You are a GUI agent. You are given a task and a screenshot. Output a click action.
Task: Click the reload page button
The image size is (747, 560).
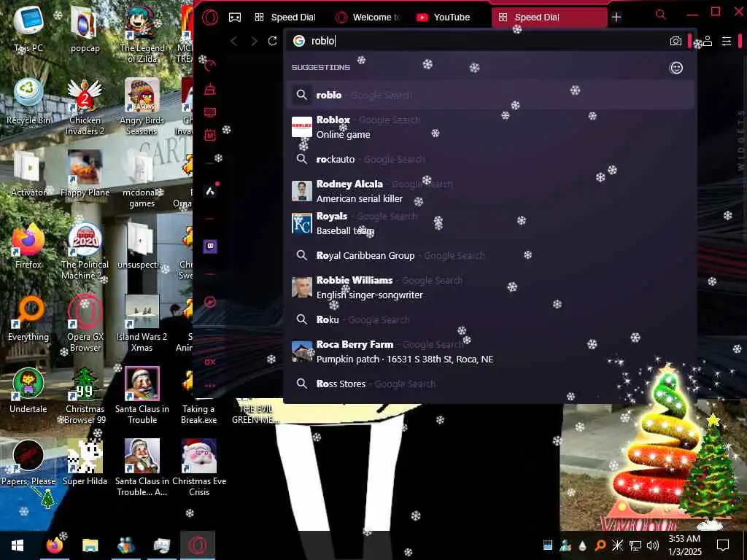point(273,41)
